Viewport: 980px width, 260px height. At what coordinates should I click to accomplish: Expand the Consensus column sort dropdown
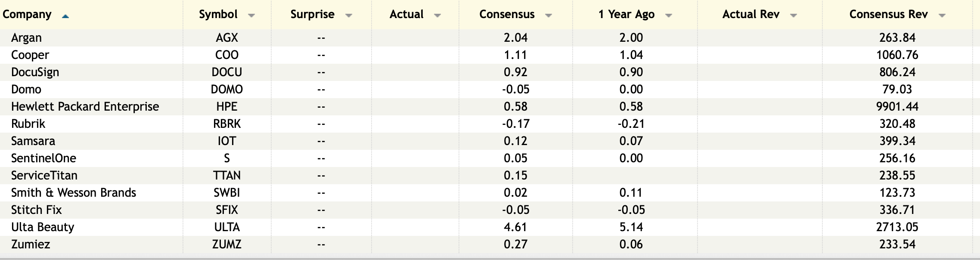[549, 15]
